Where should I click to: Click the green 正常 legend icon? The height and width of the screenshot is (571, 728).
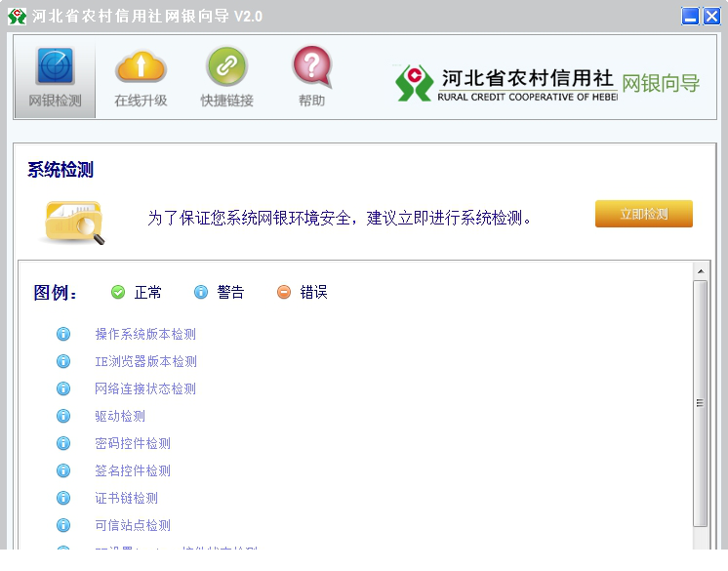pos(118,292)
